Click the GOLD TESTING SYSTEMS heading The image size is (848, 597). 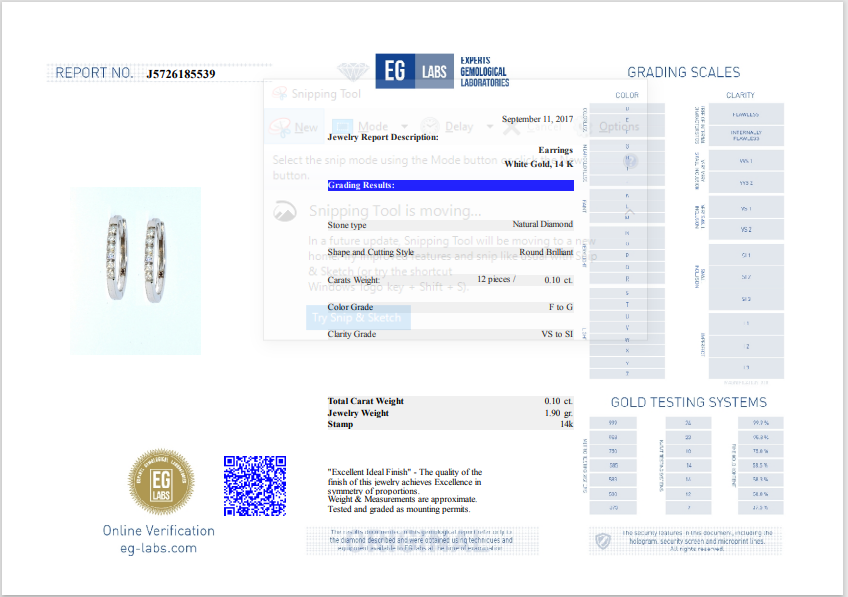coord(689,402)
